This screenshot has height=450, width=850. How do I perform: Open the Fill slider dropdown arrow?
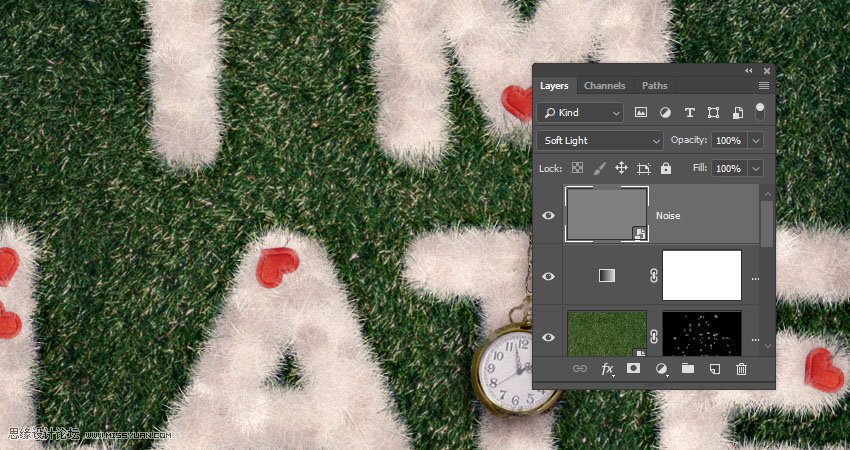coord(756,169)
